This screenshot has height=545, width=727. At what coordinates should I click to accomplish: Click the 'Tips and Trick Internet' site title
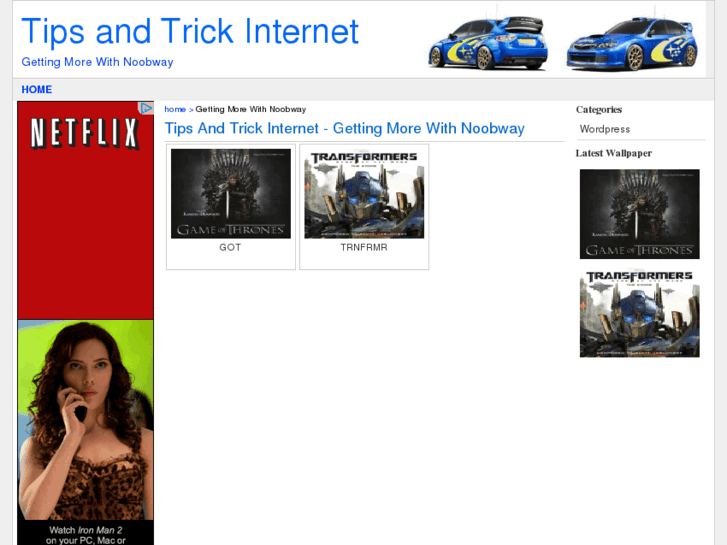point(190,32)
